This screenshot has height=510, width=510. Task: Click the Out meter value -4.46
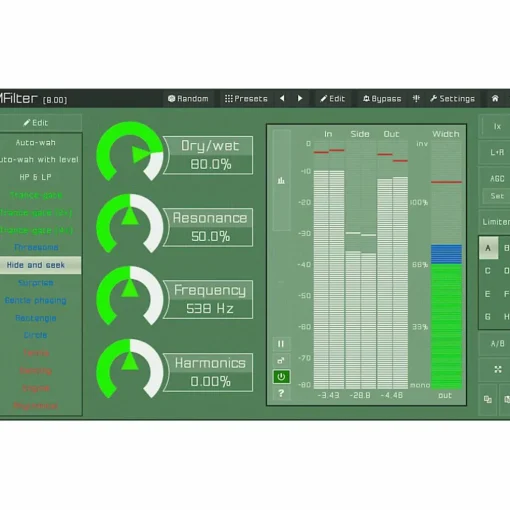pos(392,396)
